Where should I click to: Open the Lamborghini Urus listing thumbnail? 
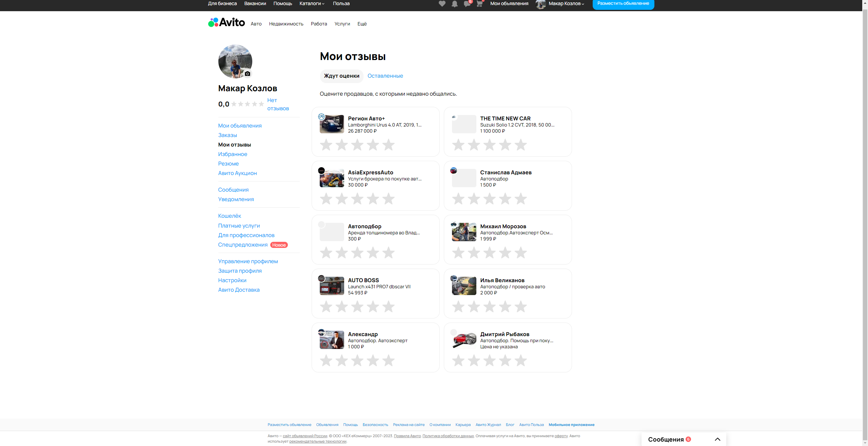point(332,124)
